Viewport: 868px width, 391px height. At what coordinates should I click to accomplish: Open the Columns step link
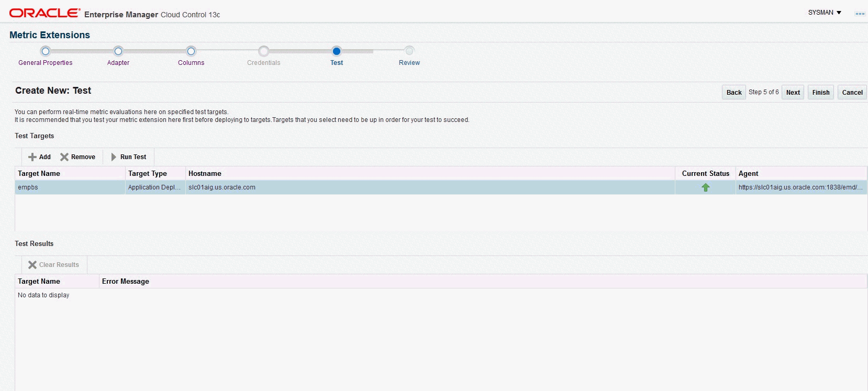click(191, 63)
